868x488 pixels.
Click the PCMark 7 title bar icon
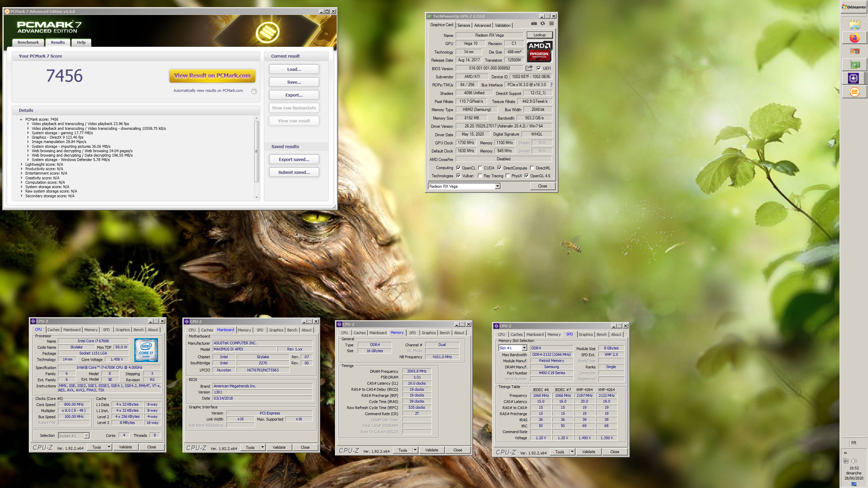7,12
